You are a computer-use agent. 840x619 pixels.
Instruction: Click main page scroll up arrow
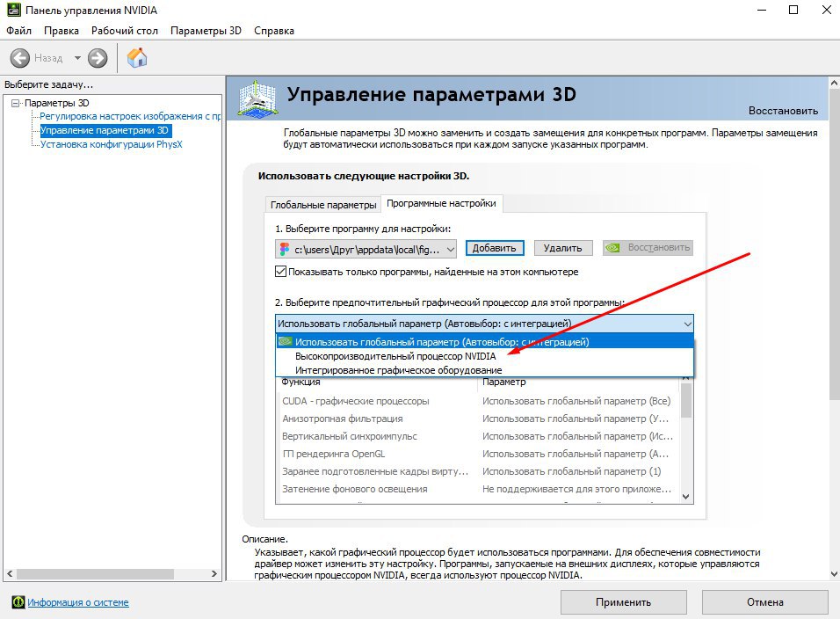point(834,83)
